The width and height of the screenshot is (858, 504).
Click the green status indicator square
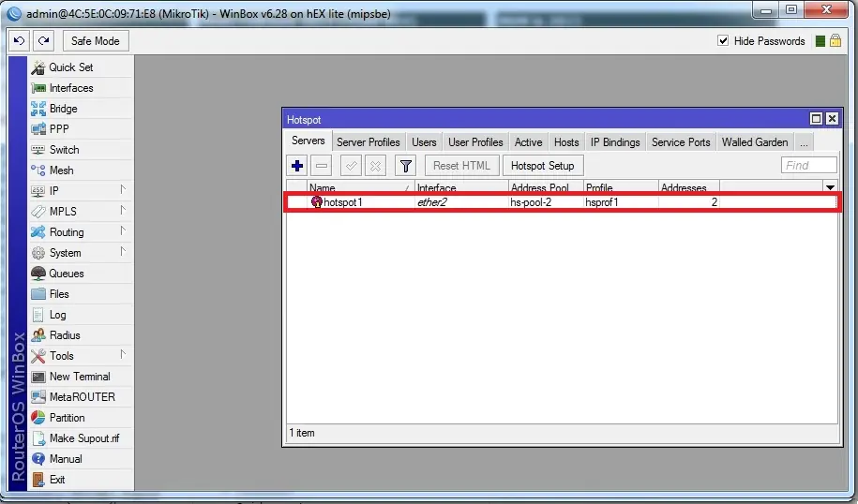tap(820, 41)
